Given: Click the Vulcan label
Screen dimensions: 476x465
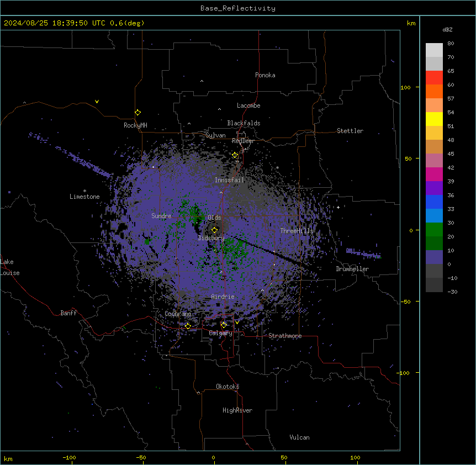Looking at the screenshot, I should point(300,437).
